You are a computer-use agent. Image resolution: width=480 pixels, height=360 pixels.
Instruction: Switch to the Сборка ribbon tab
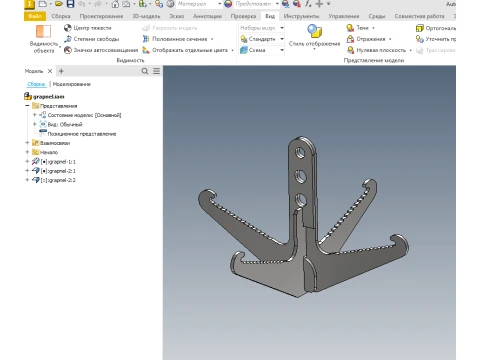[61, 16]
